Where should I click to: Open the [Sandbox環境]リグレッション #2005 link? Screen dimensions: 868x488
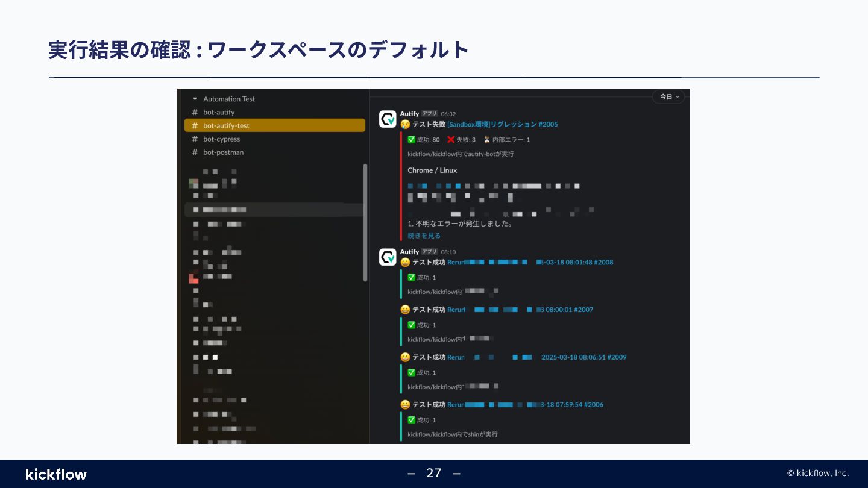(x=503, y=124)
